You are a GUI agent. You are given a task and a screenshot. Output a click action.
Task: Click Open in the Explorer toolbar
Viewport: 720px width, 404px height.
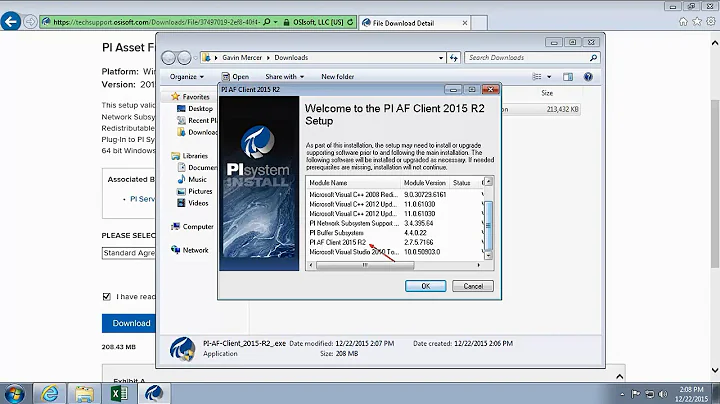coord(235,77)
